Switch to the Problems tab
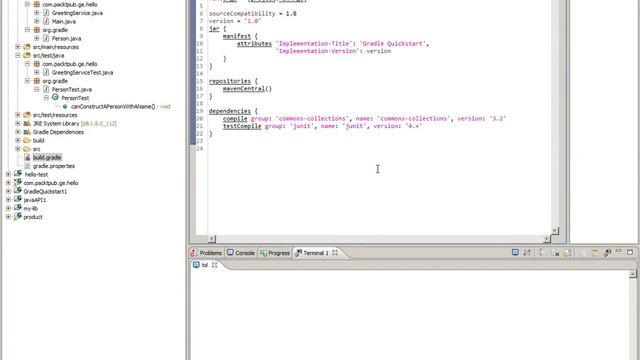Viewport: 640px width, 360px height. pyautogui.click(x=206, y=253)
